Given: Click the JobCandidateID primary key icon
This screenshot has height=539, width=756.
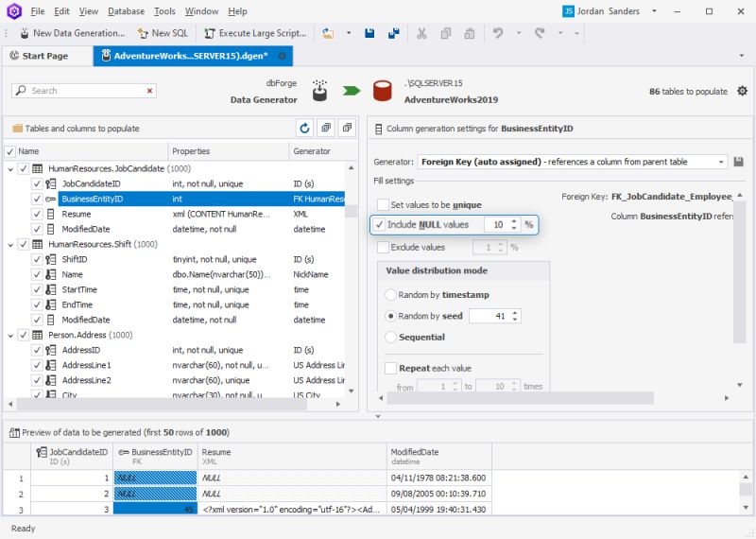Looking at the screenshot, I should (x=51, y=183).
